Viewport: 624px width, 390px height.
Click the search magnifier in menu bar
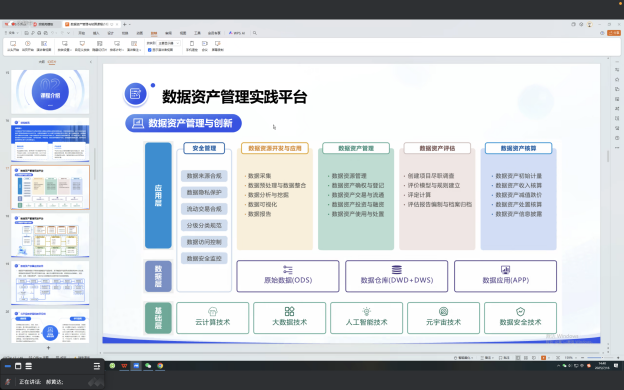coord(255,33)
